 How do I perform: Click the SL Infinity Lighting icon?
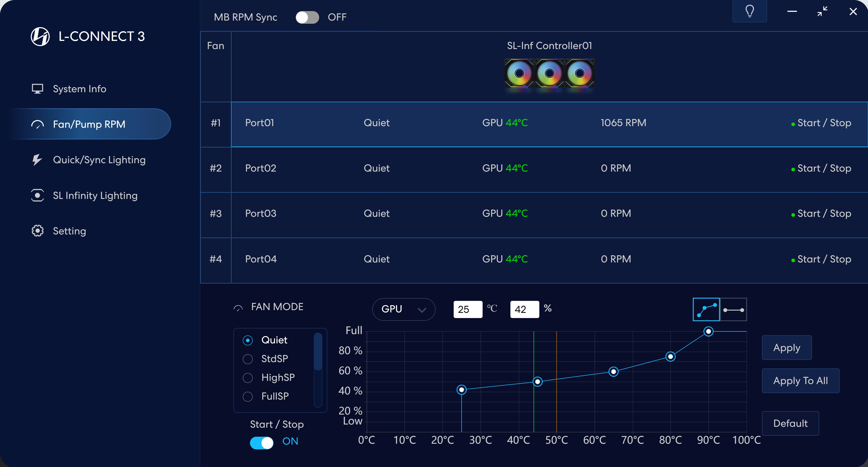37,196
